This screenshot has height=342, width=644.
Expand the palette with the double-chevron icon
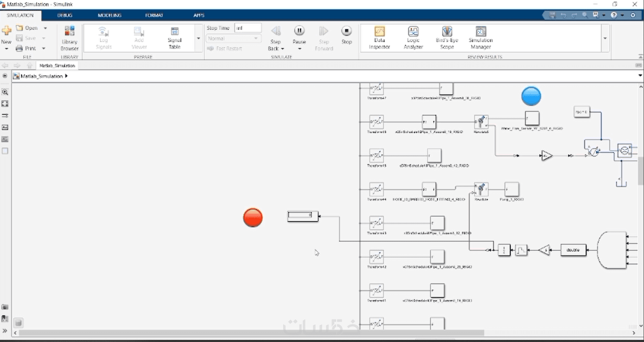pyautogui.click(x=5, y=331)
